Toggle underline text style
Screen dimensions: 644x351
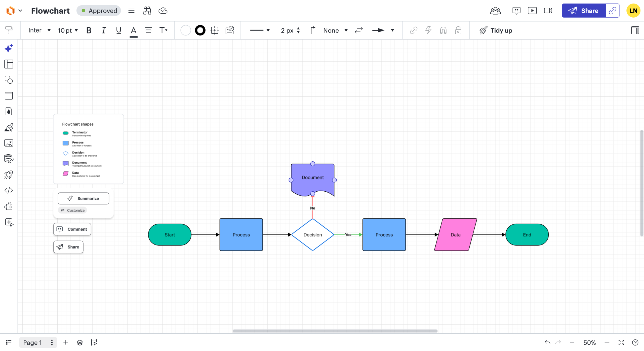click(118, 30)
